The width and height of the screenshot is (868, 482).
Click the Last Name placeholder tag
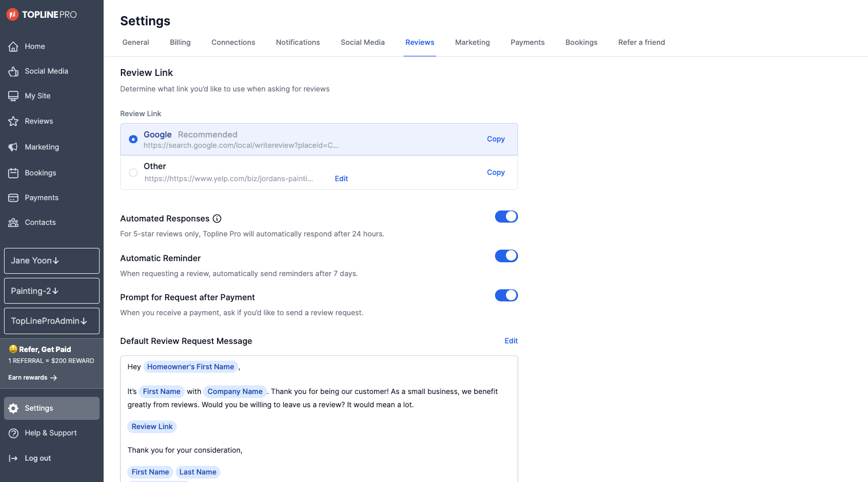tap(198, 472)
